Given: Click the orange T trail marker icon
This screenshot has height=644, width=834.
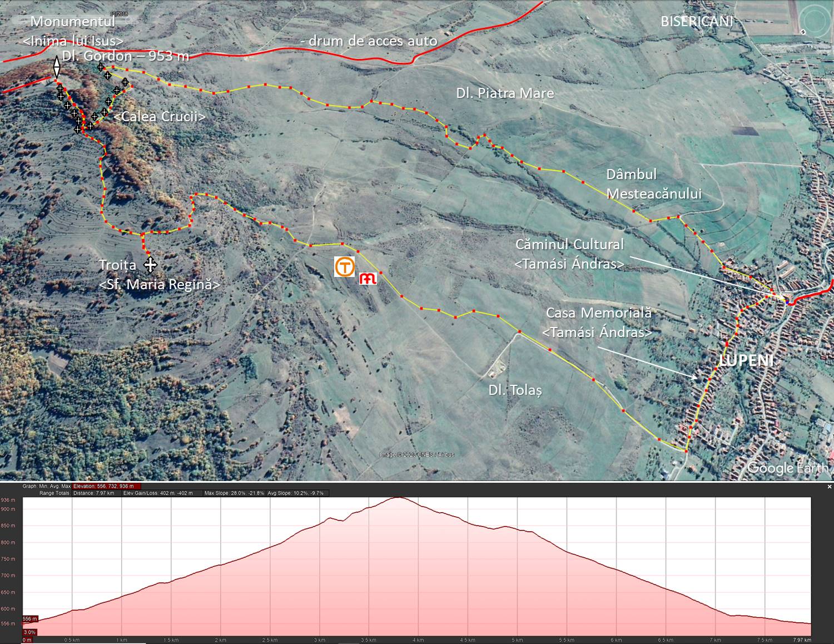Looking at the screenshot, I should coord(344,267).
